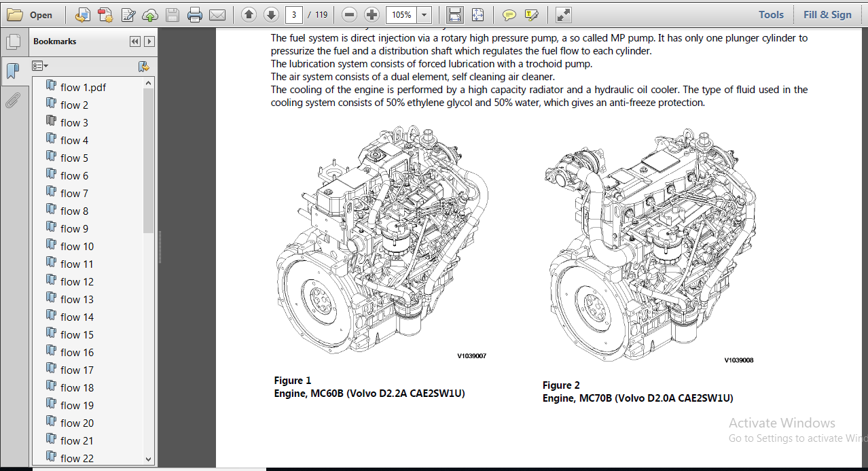Select bookmark flow 10
Viewport: 868px width, 471px height.
point(77,246)
